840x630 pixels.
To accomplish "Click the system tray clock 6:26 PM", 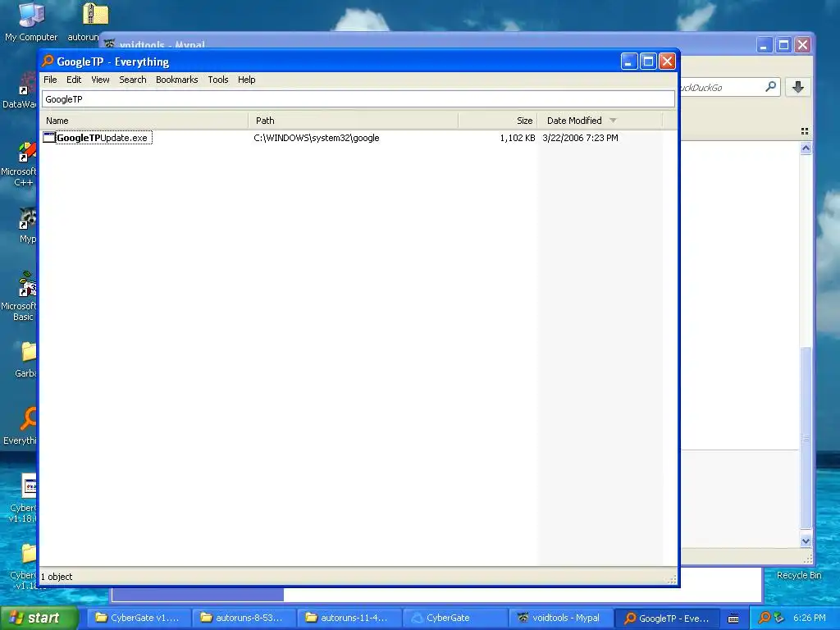I will tap(810, 618).
